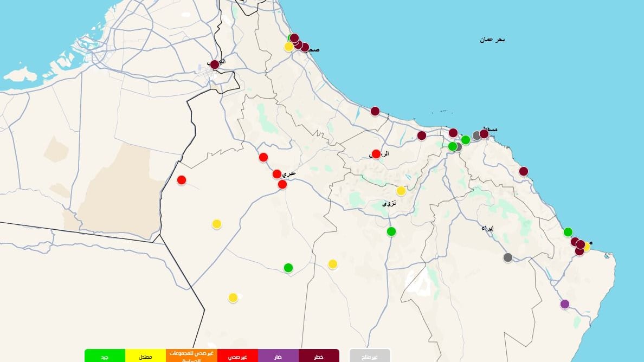This screenshot has width=644, height=362.
Task: Click the orange sensitive-groups legend swatch
Action: 186,356
